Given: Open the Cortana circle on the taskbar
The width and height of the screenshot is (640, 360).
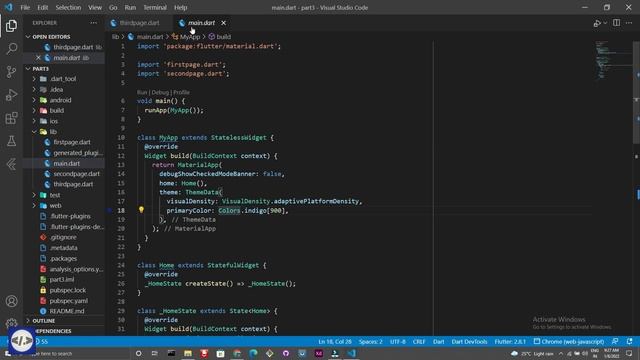Looking at the screenshot, I should (138, 353).
